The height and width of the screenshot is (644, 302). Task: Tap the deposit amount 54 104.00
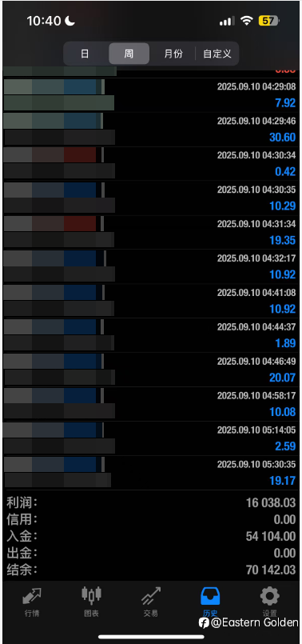271,536
